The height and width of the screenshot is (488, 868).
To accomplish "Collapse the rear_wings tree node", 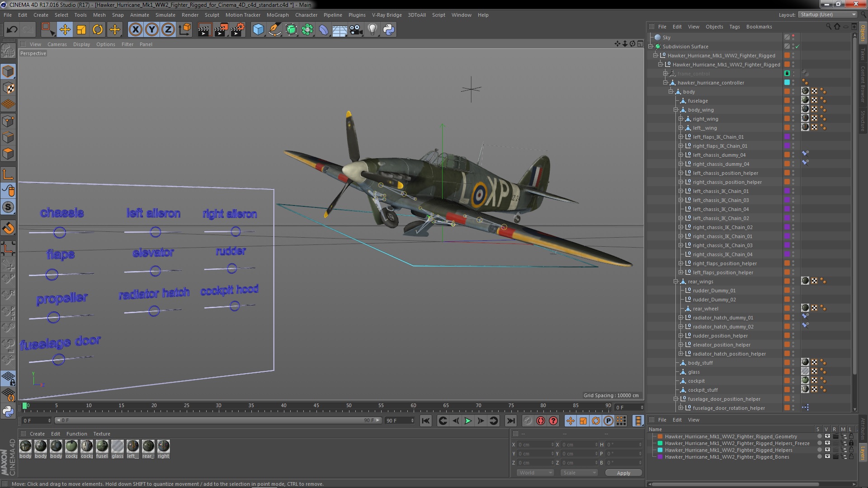I will click(676, 282).
